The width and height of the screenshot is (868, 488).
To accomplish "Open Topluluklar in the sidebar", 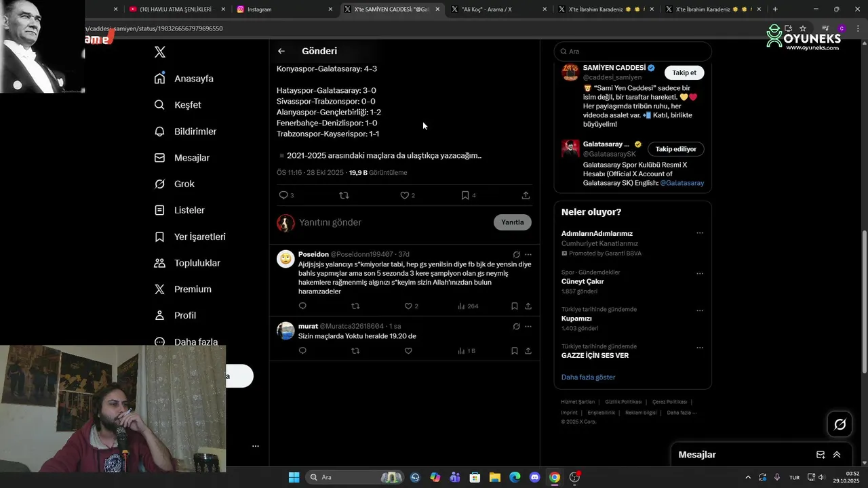I will tap(187, 263).
